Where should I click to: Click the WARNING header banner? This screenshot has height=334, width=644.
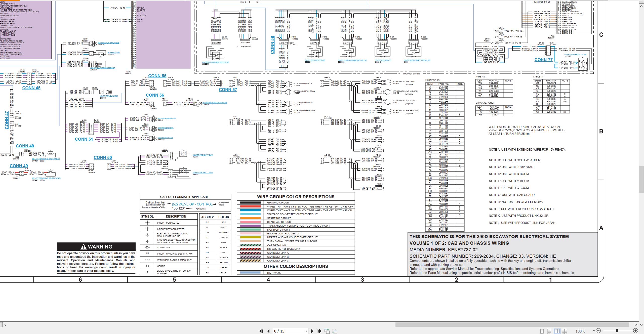coord(96,246)
